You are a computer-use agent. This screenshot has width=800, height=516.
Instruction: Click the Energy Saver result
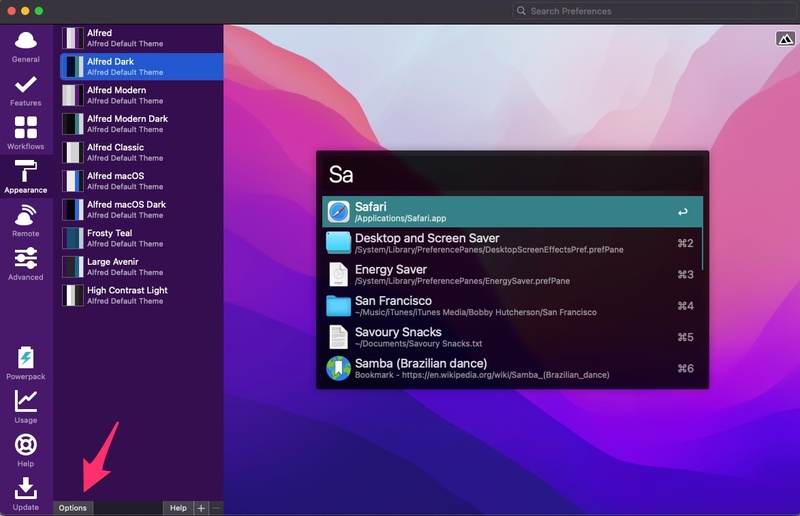[x=512, y=275]
